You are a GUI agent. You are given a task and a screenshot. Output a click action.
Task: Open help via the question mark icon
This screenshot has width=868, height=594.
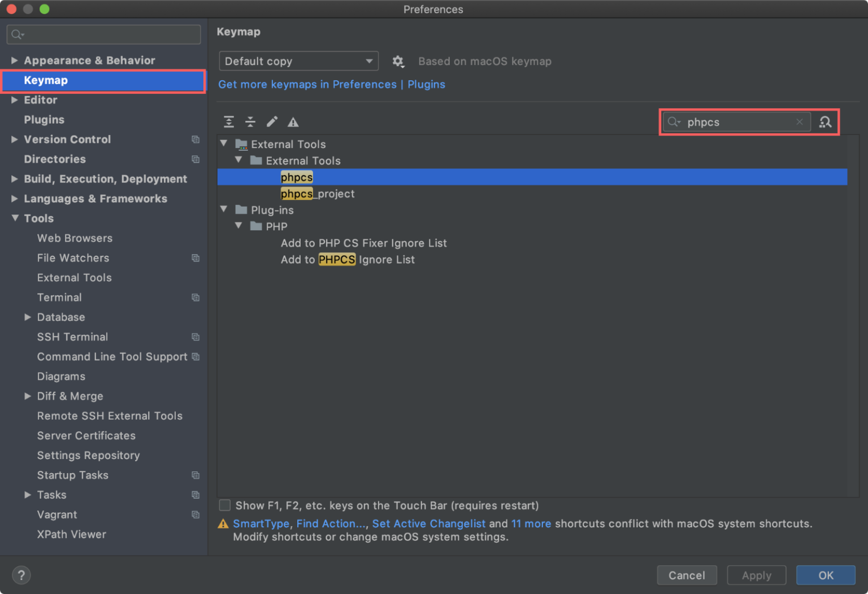click(21, 575)
